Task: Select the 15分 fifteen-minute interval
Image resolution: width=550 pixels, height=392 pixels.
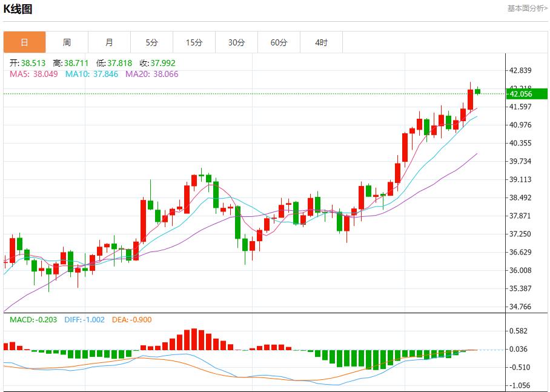Action: pyautogui.click(x=194, y=42)
